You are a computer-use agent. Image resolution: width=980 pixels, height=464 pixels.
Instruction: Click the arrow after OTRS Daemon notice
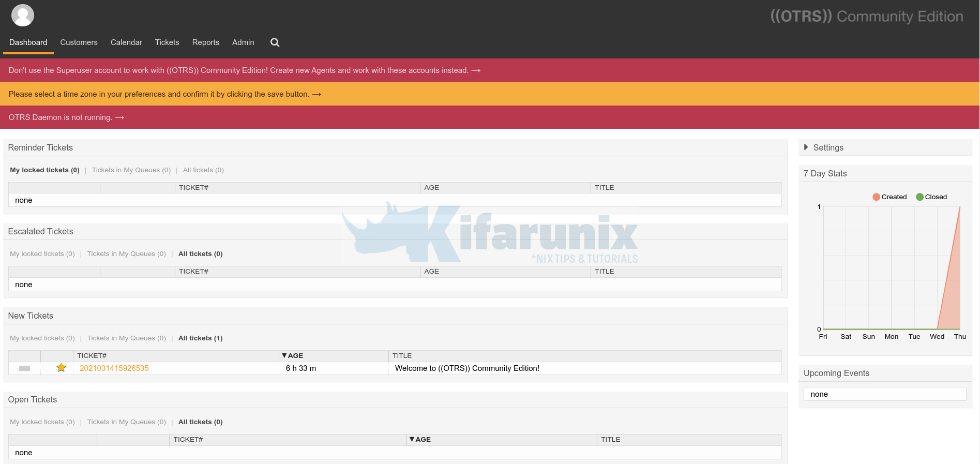119,117
